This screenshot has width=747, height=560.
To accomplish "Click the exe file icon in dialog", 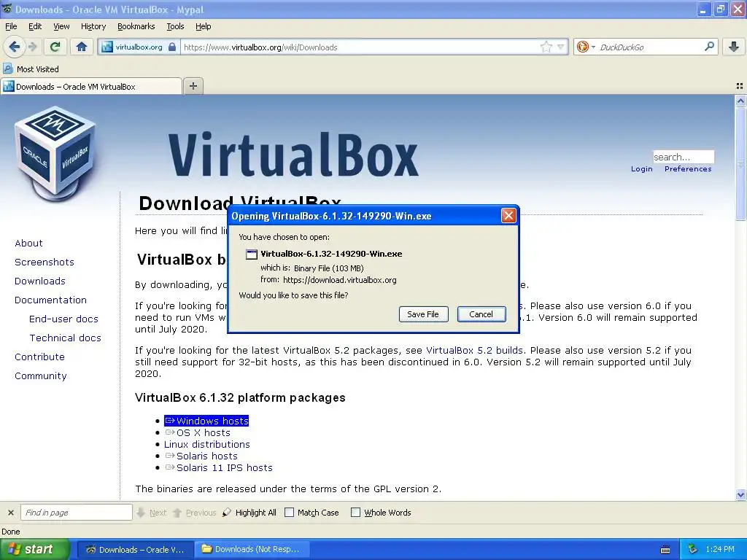I will point(251,254).
